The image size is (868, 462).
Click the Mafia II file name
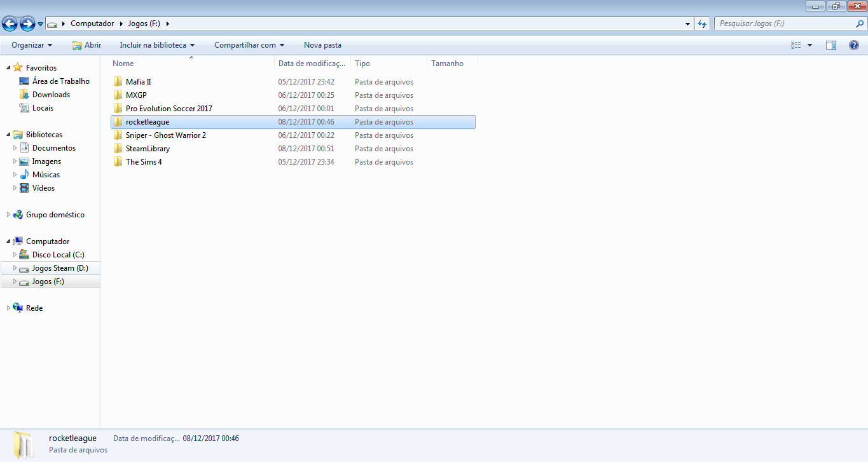(x=138, y=82)
